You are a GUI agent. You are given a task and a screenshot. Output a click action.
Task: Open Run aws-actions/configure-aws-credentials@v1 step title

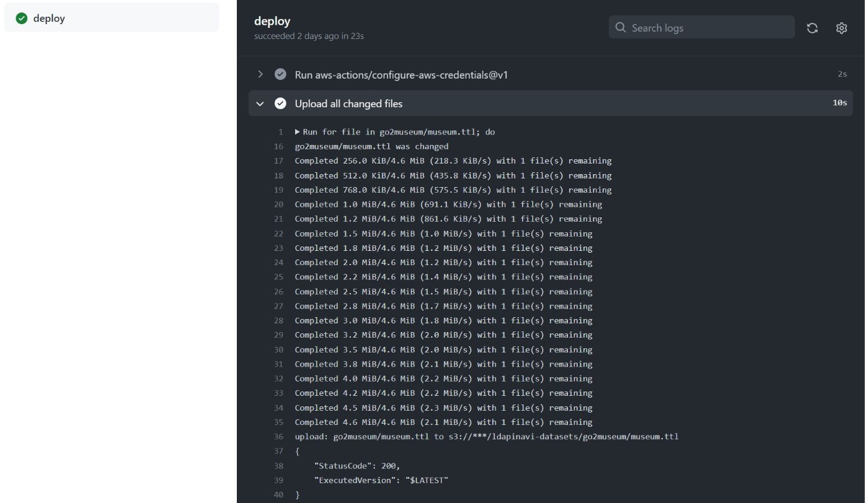402,74
